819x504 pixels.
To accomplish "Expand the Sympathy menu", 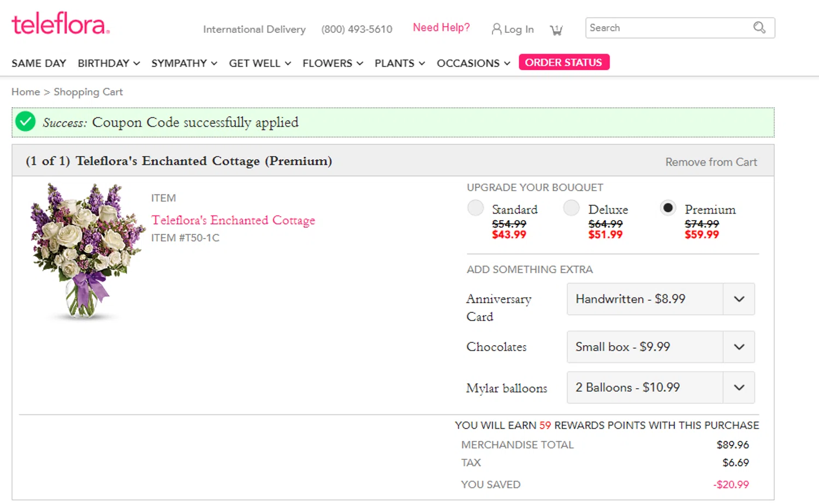I will 184,63.
